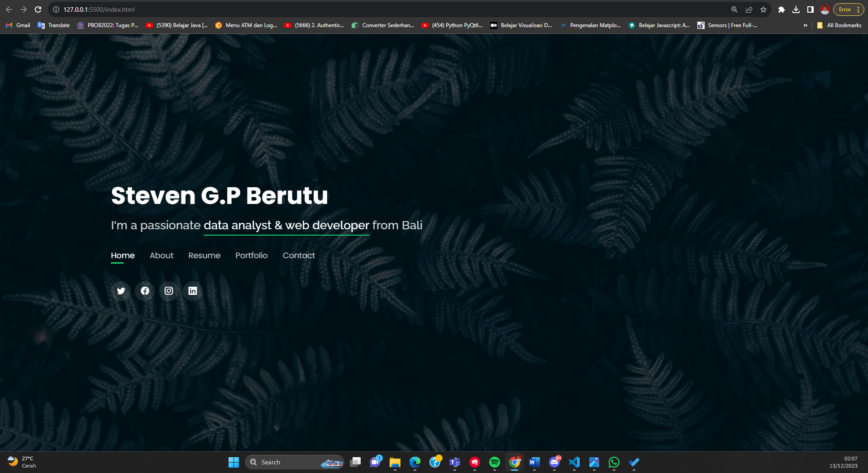Screen dimensions: 868x473
Task: Open WhatsApp from the taskbar
Action: pos(613,462)
